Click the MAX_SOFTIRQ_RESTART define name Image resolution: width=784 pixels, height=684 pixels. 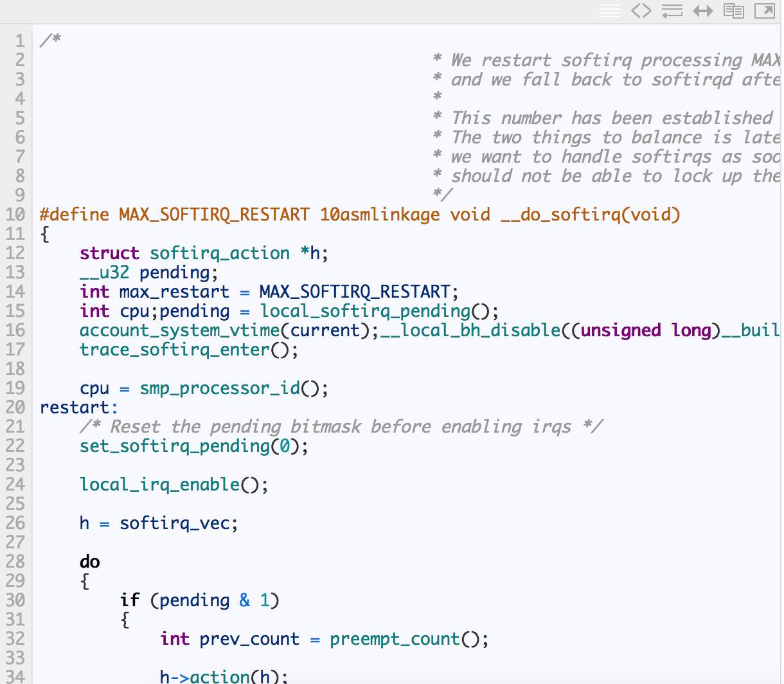tap(214, 215)
